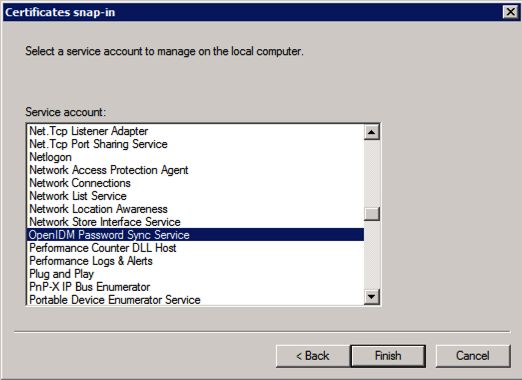Click the scrollbar up arrow
522x380 pixels.
click(372, 132)
